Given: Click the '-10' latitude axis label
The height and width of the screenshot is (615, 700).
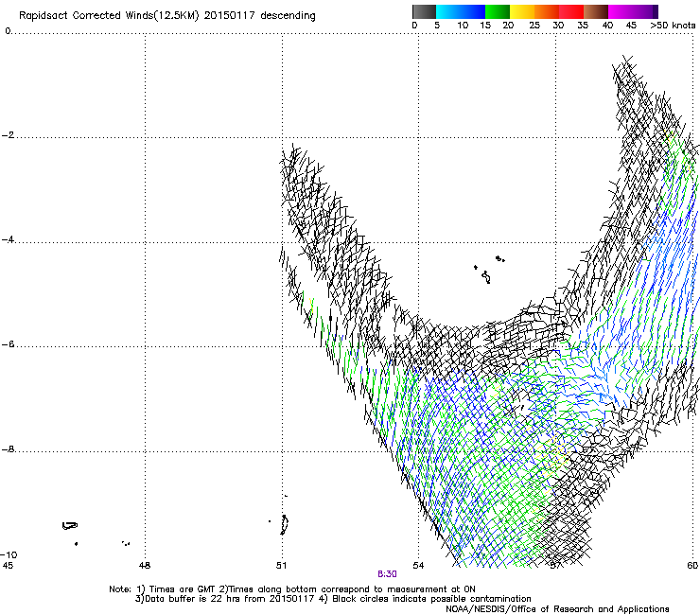Looking at the screenshot, I should [x=9, y=554].
